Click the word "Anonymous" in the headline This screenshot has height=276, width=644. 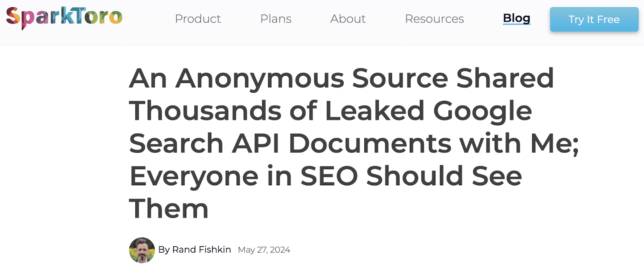pos(260,78)
